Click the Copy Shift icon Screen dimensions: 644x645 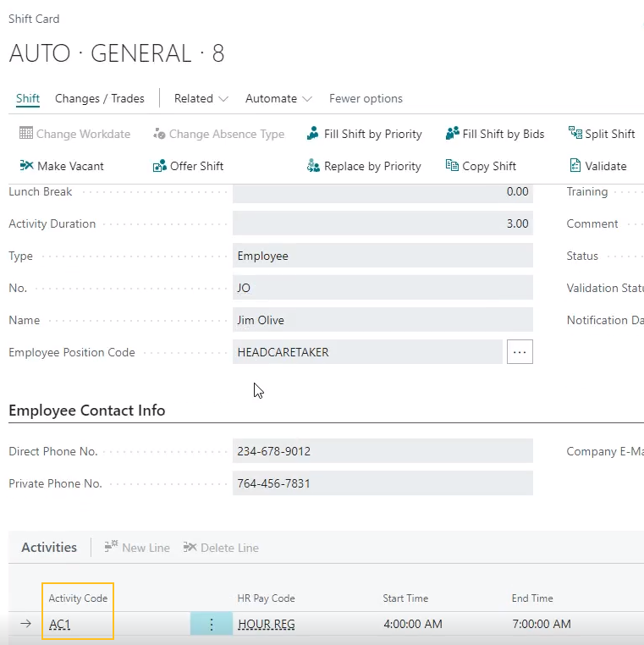click(x=452, y=166)
